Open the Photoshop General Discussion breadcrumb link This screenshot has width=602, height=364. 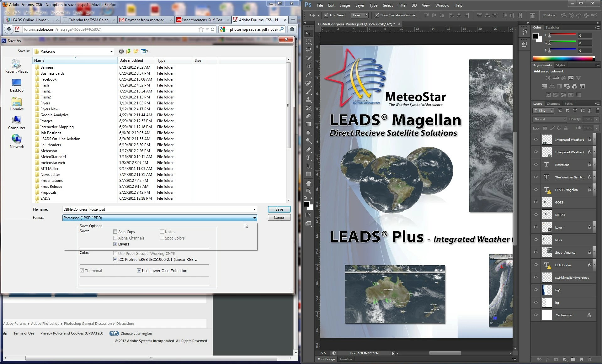pyautogui.click(x=88, y=324)
